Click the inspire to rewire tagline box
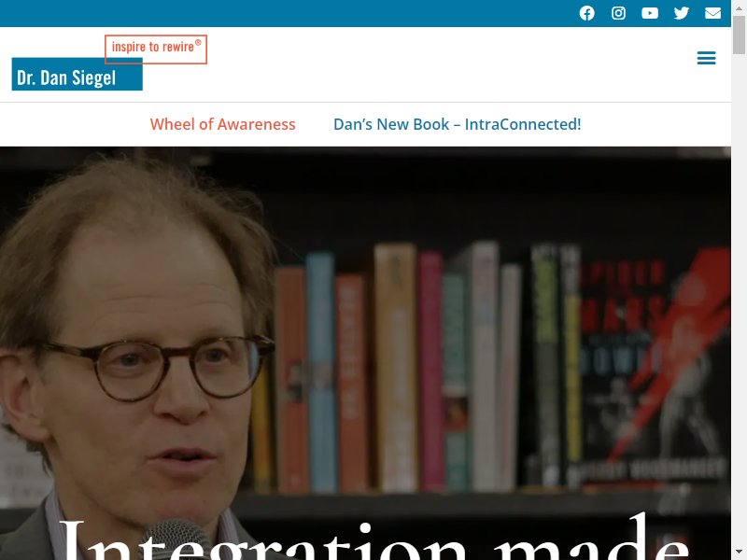 (156, 49)
